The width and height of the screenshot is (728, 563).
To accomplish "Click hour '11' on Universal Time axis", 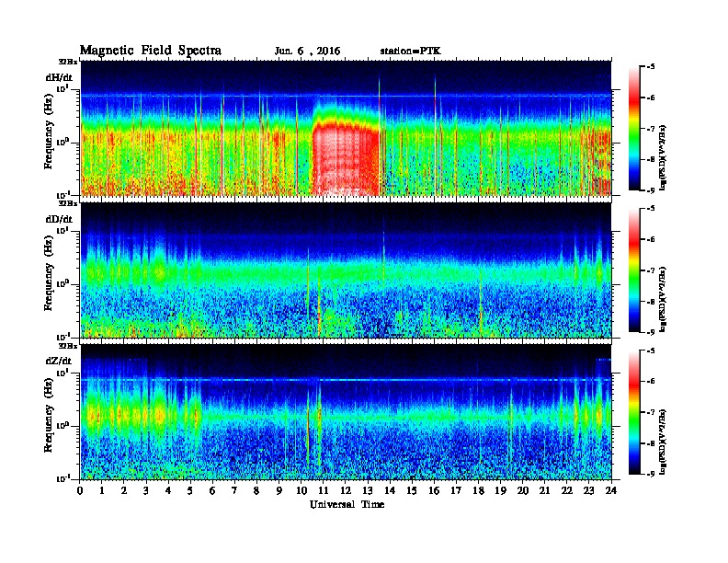I will coord(324,491).
